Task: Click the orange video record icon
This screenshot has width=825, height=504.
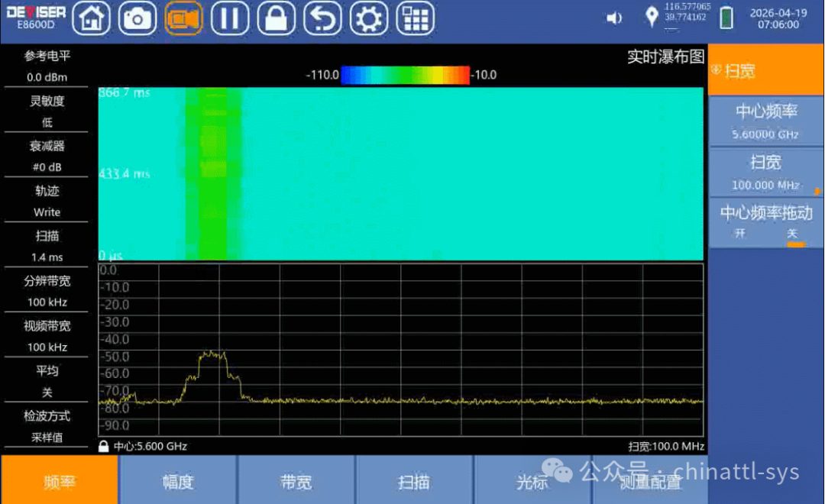Action: 183,18
